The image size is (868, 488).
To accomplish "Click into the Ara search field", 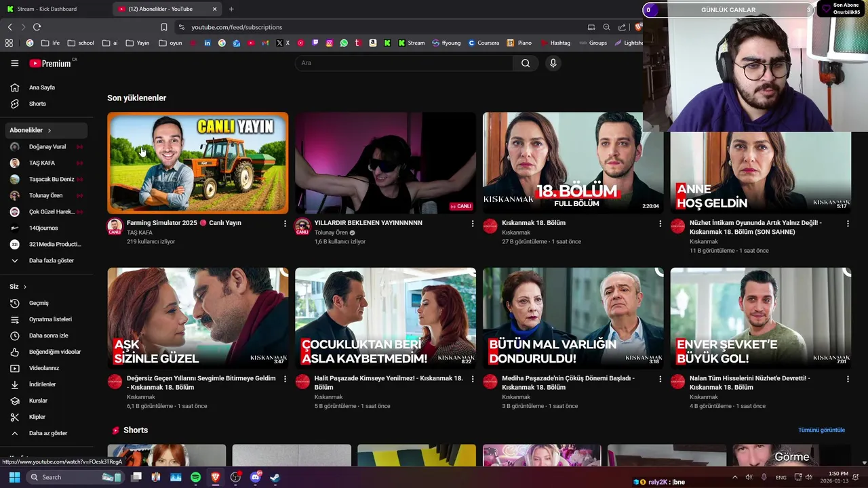I will point(404,63).
